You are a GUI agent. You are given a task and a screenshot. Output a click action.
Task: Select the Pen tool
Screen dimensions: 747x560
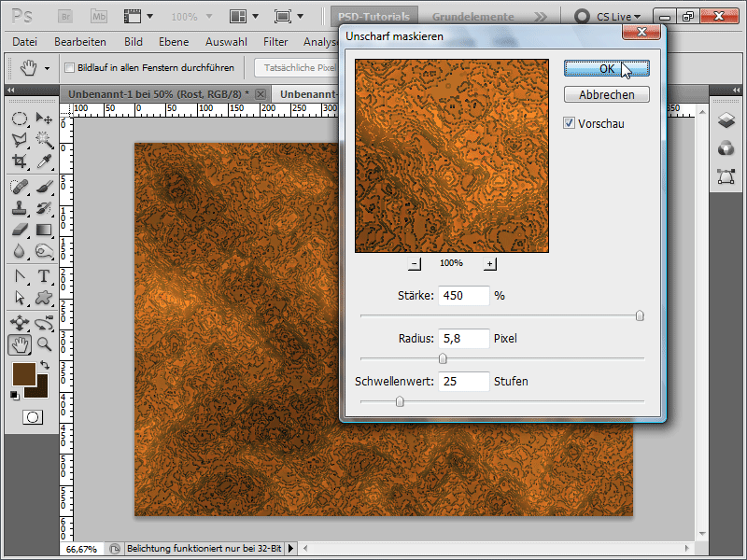pos(19,276)
